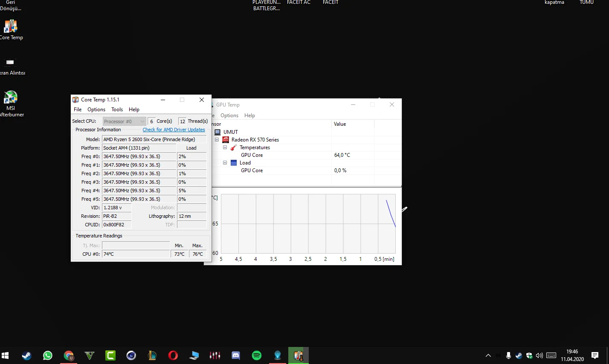Screen dimensions: 609x364
Task: Open the Core Temp desktop shortcut
Action: tap(11, 30)
